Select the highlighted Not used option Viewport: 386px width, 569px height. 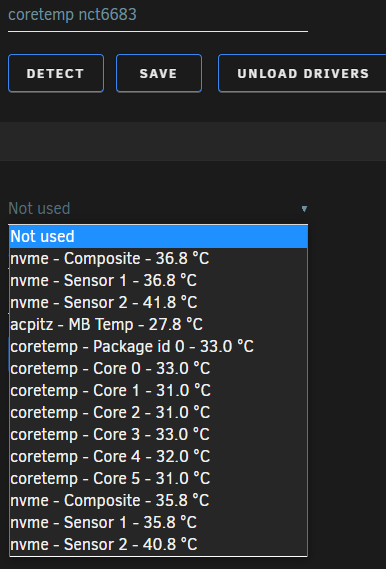[x=159, y=237]
